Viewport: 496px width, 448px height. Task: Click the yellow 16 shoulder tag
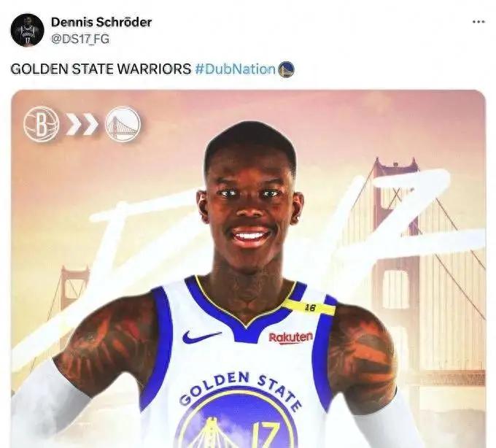click(x=309, y=307)
